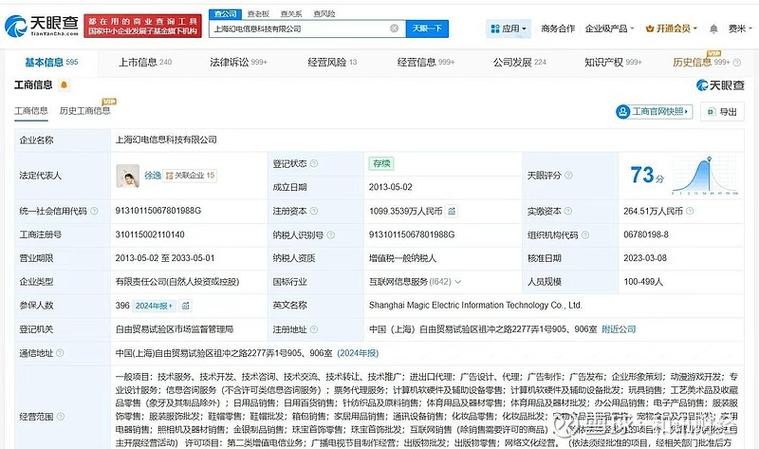Select the 查风险 search tab
This screenshot has height=449, width=759.
[324, 14]
